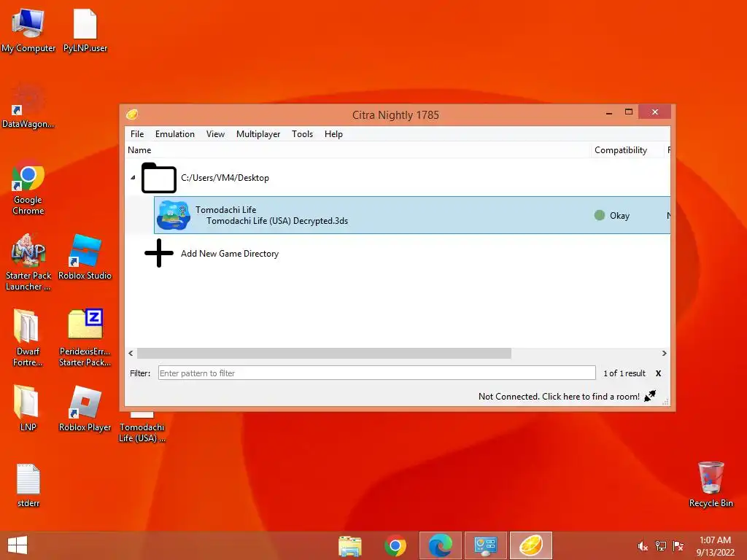Click C:/Users/VM4/Desktop path text
This screenshot has width=747, height=560.
point(225,178)
